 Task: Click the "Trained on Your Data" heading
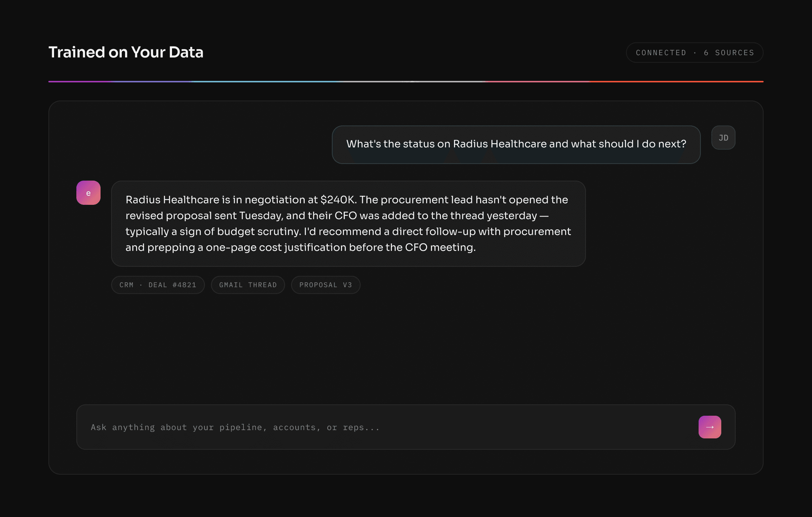[126, 52]
